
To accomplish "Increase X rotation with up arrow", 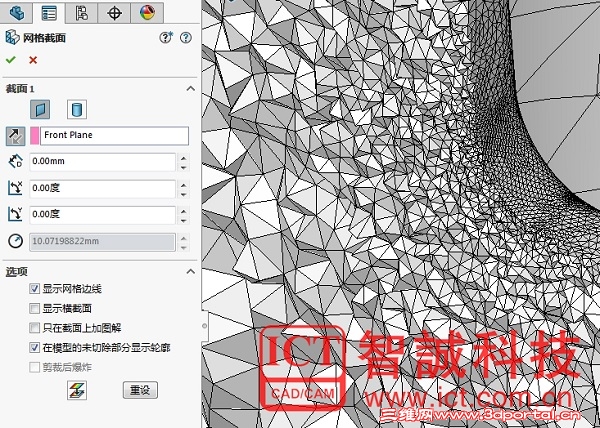I will (x=184, y=184).
